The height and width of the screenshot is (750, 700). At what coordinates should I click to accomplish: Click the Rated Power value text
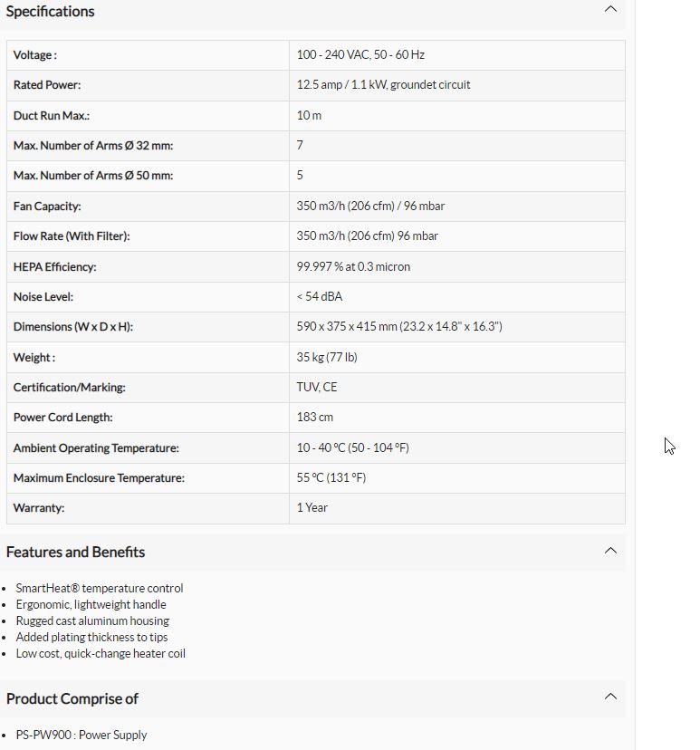[x=383, y=84]
